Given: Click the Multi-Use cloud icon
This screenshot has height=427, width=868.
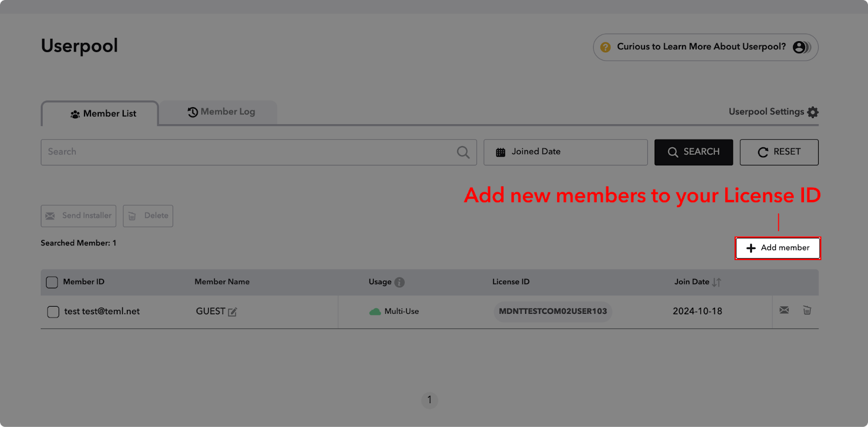Looking at the screenshot, I should pos(375,312).
